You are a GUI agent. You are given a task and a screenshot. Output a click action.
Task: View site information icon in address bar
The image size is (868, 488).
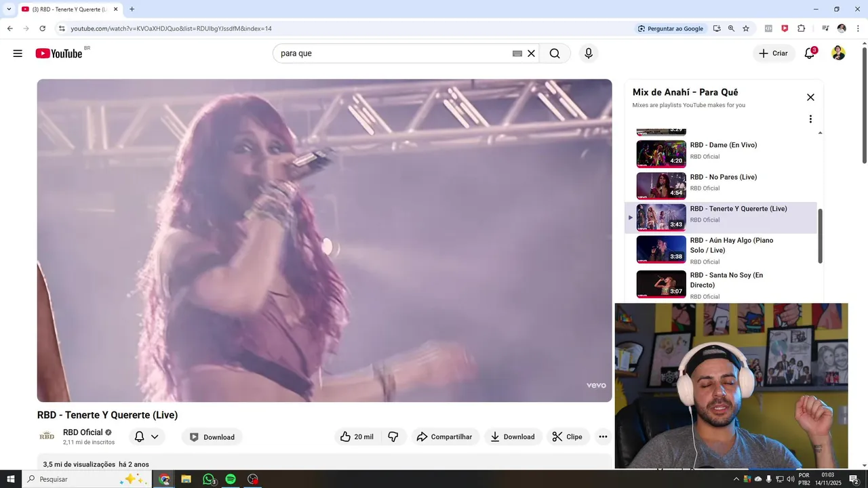62,28
